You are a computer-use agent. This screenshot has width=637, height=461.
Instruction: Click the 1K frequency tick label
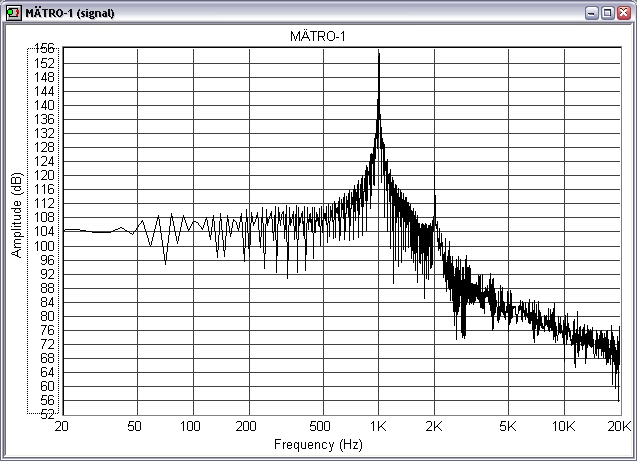pyautogui.click(x=378, y=426)
